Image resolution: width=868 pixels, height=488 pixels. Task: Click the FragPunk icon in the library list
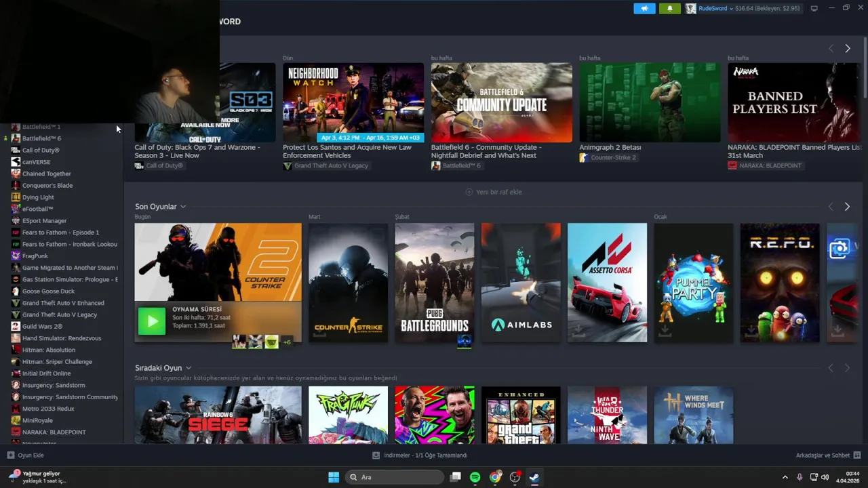pyautogui.click(x=16, y=256)
